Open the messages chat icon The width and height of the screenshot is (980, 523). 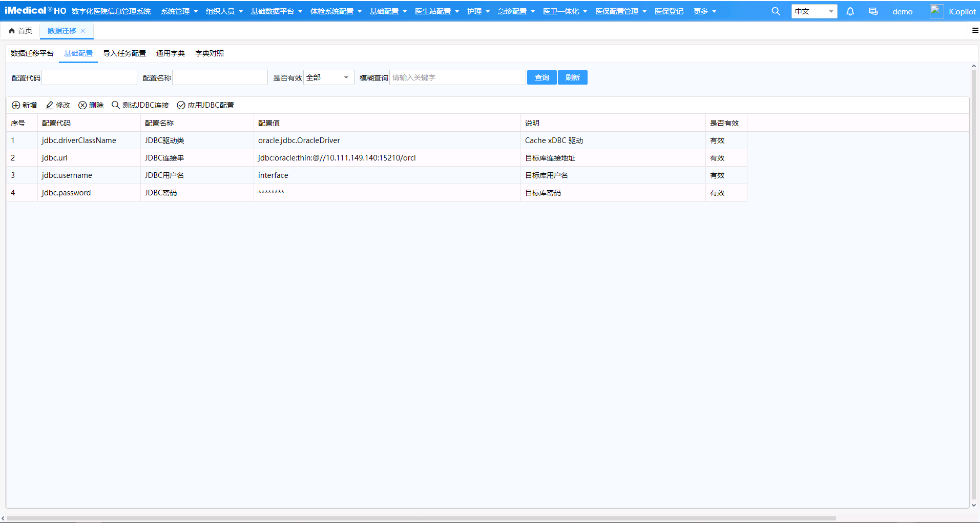pyautogui.click(x=873, y=11)
